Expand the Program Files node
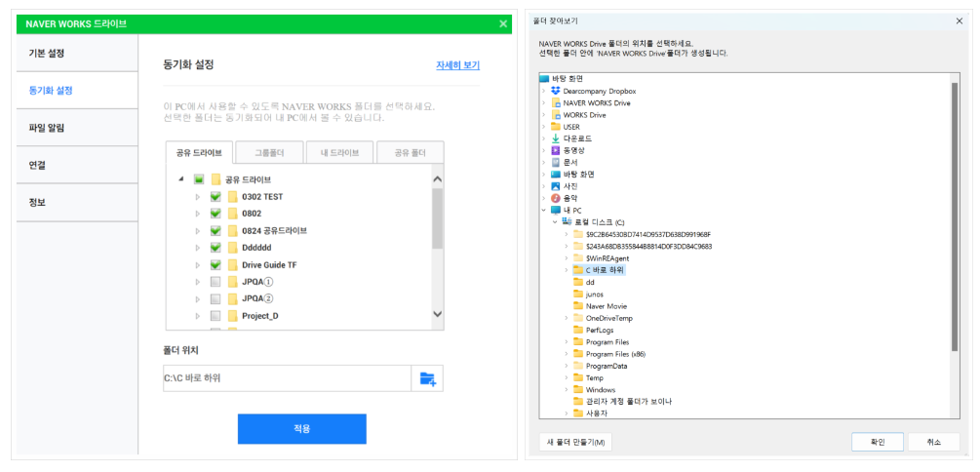The width and height of the screenshot is (980, 472). coord(567,342)
